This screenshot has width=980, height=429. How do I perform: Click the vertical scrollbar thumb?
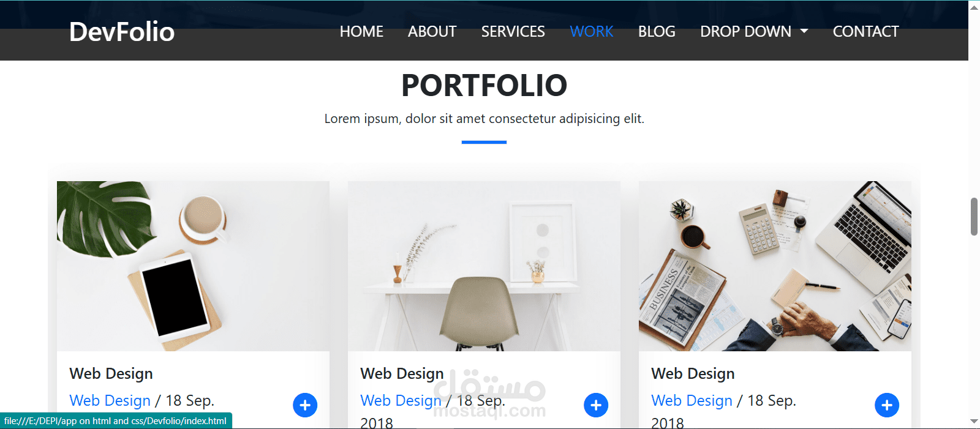click(x=974, y=217)
